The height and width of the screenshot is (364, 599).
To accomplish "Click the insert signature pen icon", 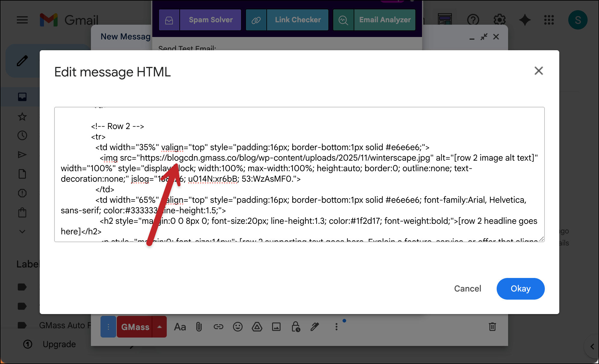I will click(315, 327).
